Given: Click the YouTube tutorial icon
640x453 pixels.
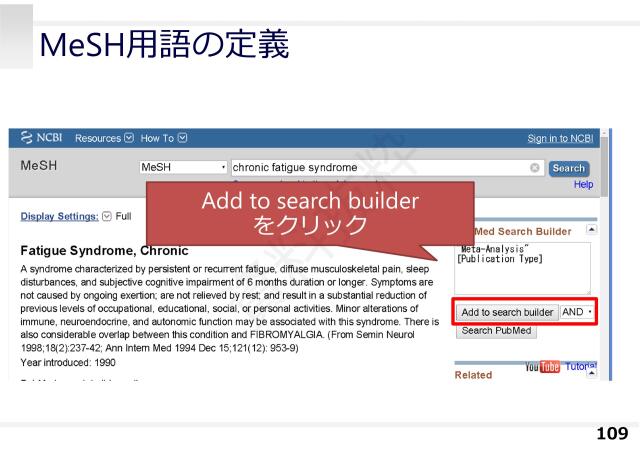Looking at the screenshot, I should point(538,367).
